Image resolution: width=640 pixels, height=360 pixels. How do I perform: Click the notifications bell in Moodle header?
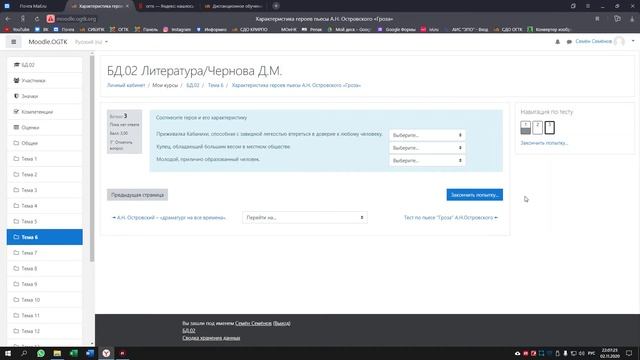click(558, 42)
